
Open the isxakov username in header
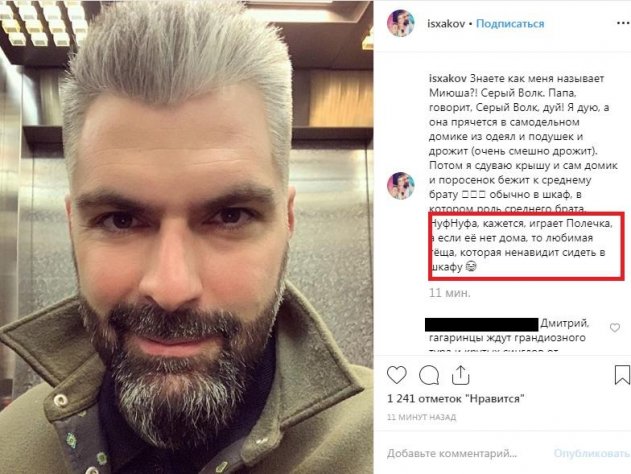446,24
